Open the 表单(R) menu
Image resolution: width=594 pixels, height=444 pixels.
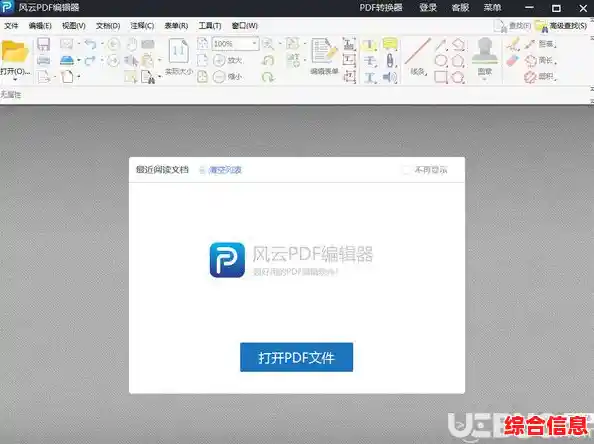click(176, 26)
